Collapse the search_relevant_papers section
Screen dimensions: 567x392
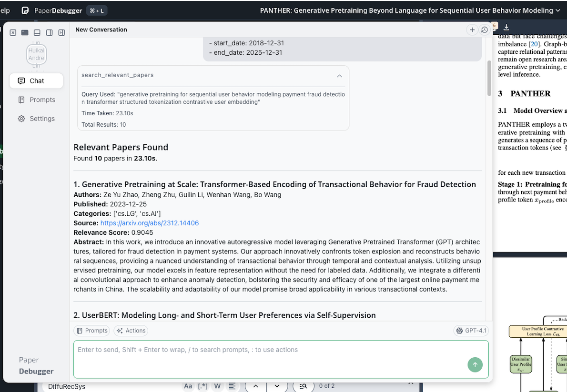pyautogui.click(x=339, y=76)
